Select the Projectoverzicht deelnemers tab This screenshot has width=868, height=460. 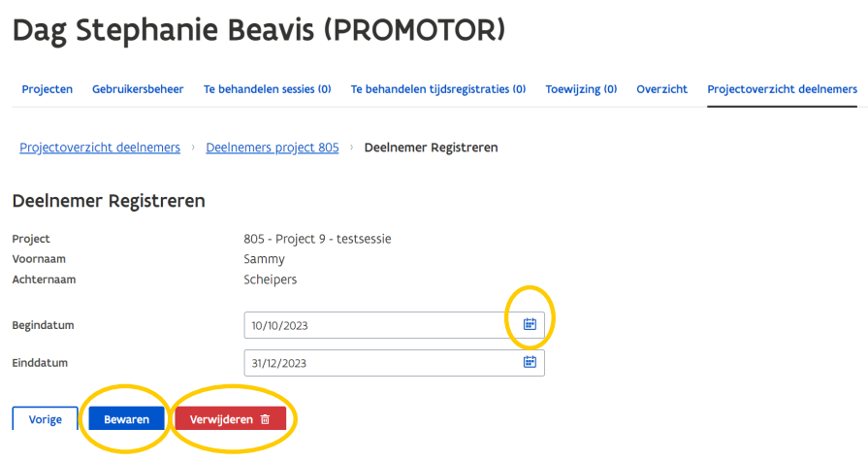click(782, 89)
